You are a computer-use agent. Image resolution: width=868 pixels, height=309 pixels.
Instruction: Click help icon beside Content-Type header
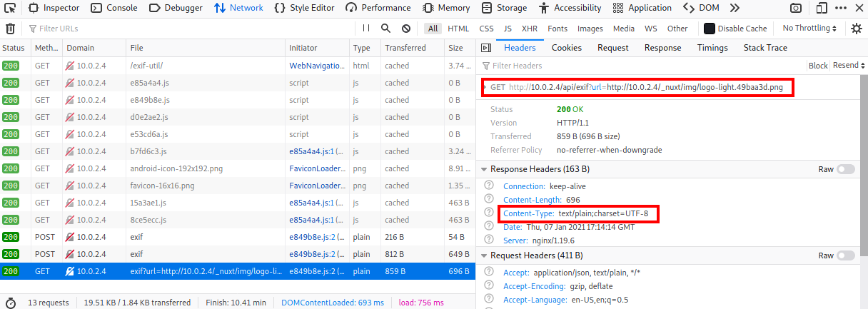489,213
